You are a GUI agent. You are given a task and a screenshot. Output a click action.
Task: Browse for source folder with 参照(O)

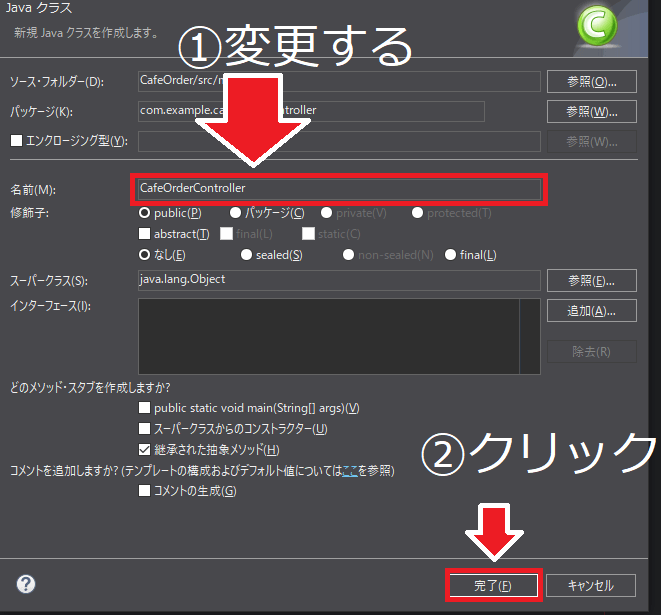click(x=591, y=81)
